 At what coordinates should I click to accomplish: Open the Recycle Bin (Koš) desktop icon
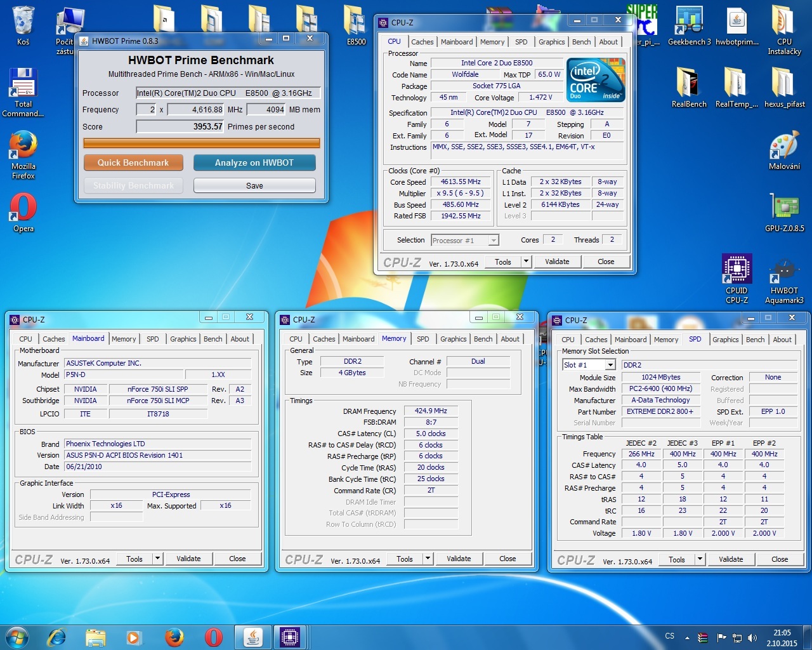(23, 25)
